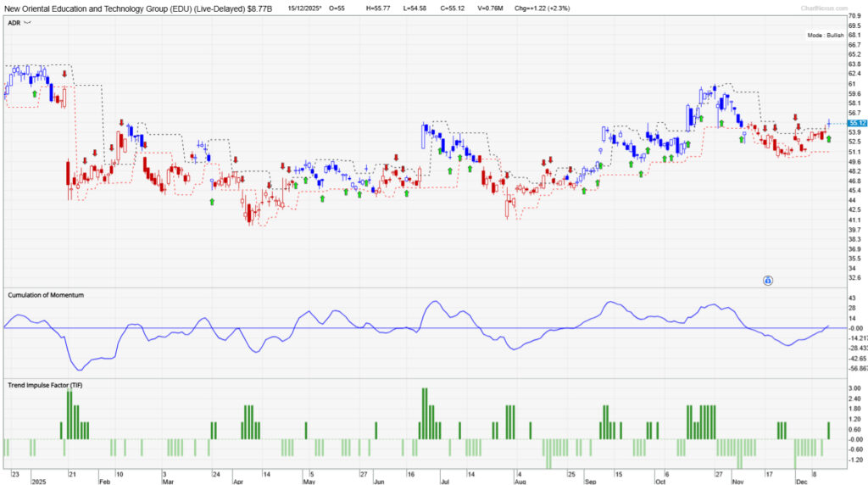Click the blue money bag event icon
The height and width of the screenshot is (485, 868).
pyautogui.click(x=767, y=280)
